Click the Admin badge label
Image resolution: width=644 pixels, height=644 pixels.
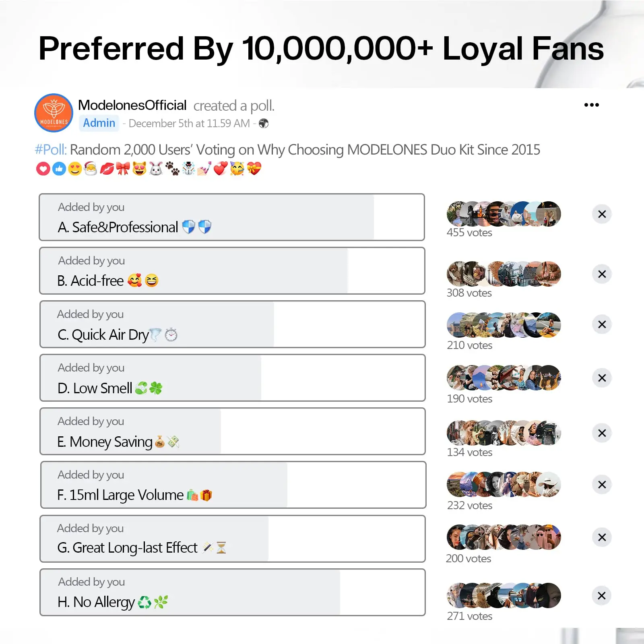point(99,123)
